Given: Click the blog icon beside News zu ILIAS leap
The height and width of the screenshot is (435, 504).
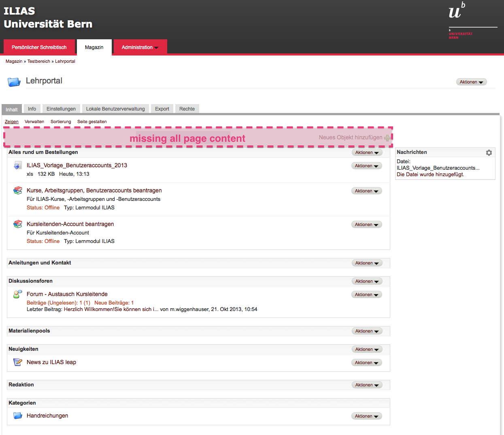Looking at the screenshot, I should point(17,362).
